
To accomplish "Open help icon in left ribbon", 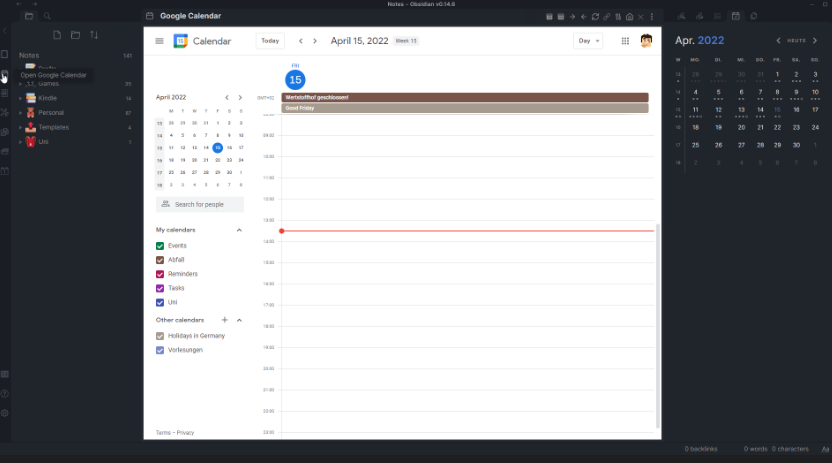I will pyautogui.click(x=5, y=394).
